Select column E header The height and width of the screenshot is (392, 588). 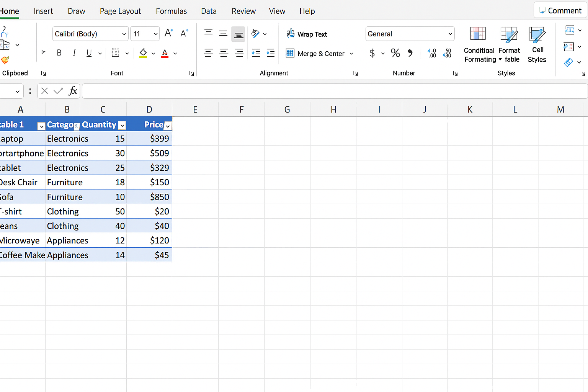(195, 109)
